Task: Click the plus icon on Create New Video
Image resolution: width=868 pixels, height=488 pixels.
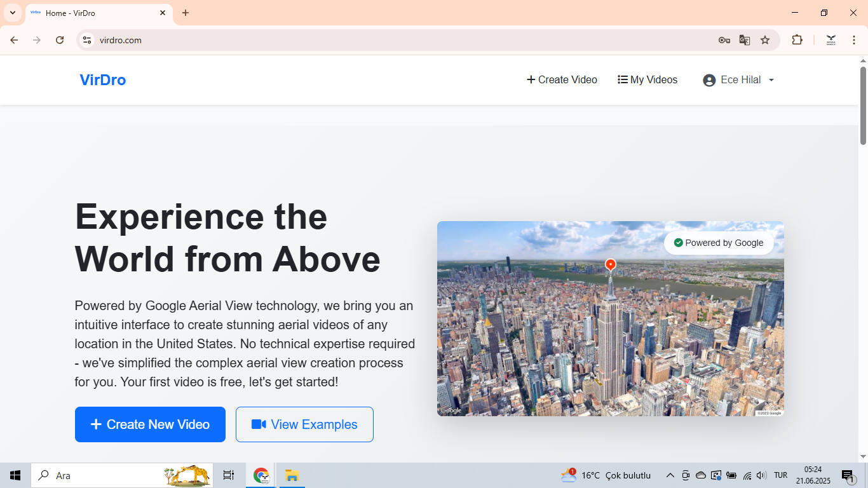Action: click(x=96, y=424)
